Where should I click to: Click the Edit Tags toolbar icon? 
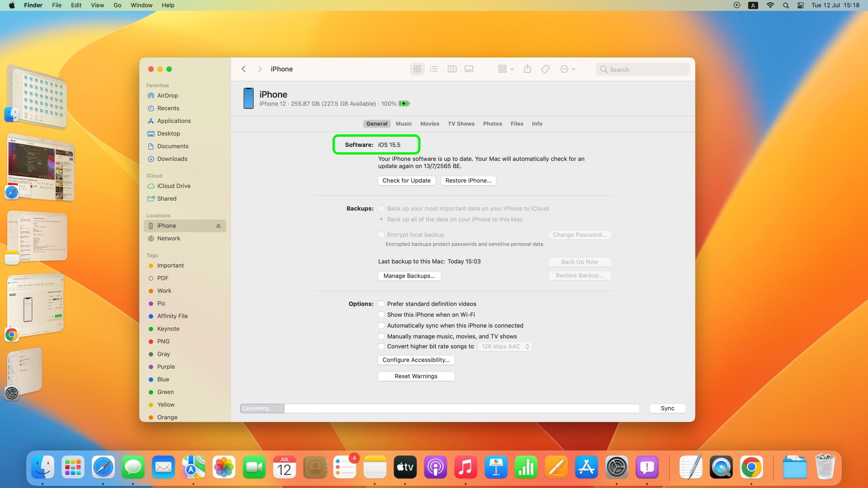click(x=545, y=69)
